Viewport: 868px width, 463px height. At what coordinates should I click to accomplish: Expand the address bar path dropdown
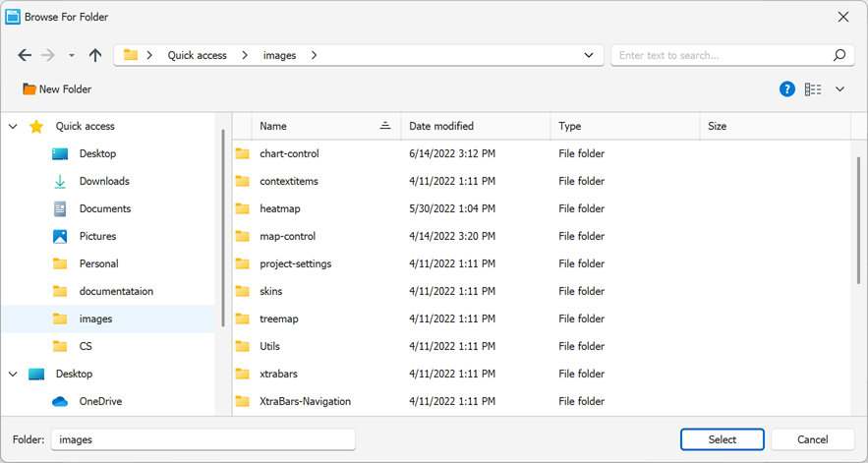(589, 55)
